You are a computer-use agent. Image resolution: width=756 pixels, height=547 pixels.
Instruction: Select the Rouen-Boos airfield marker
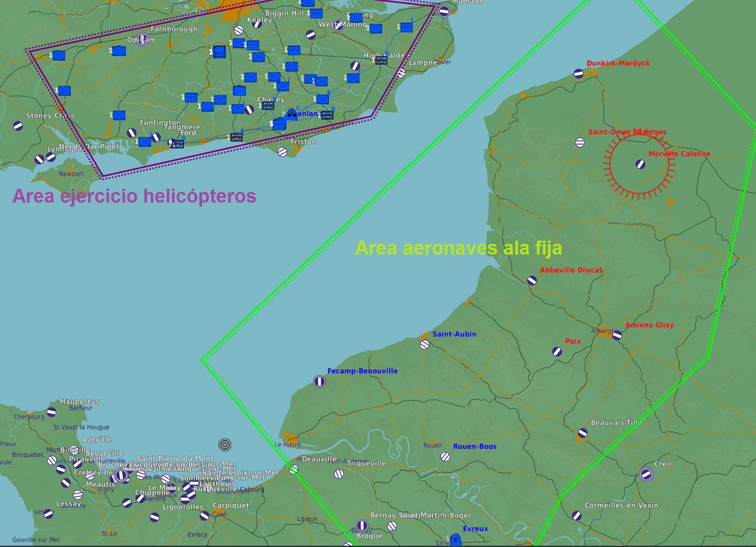[445, 456]
